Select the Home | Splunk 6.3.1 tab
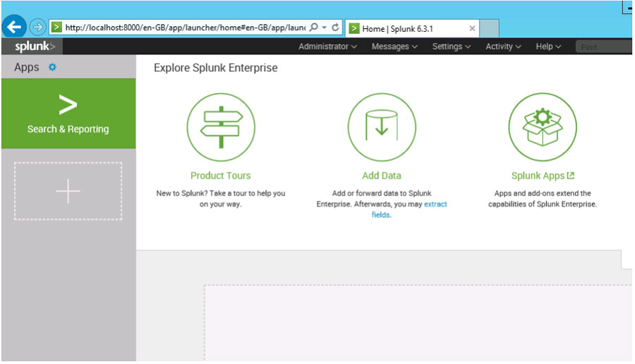The width and height of the screenshot is (635, 364). pyautogui.click(x=409, y=29)
